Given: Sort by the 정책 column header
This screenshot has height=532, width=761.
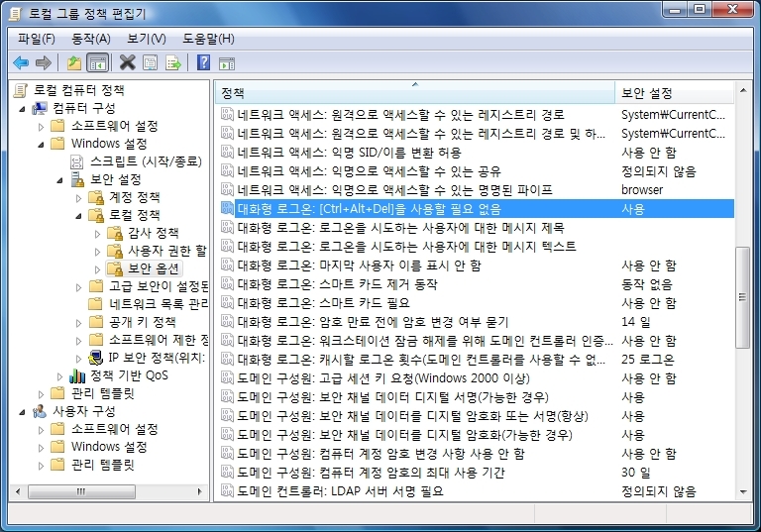Looking at the screenshot, I should point(415,92).
